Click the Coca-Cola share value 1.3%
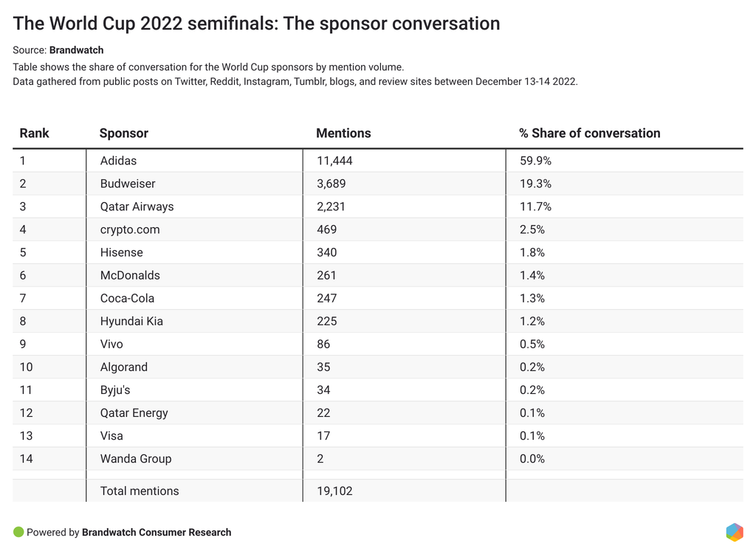 pyautogui.click(x=532, y=298)
